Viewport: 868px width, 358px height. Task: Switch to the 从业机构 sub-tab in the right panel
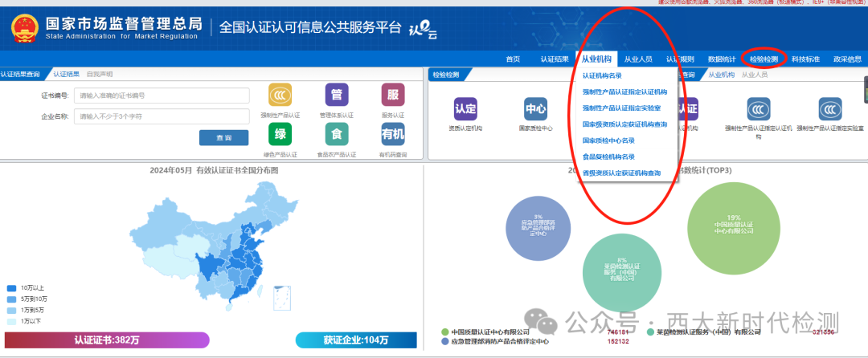pos(721,74)
